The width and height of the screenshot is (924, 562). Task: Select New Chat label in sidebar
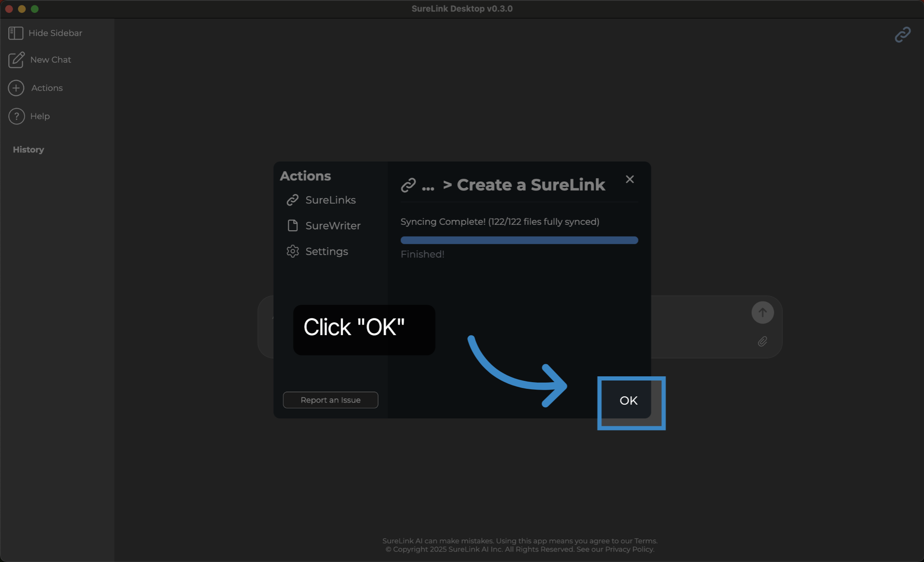tap(51, 60)
